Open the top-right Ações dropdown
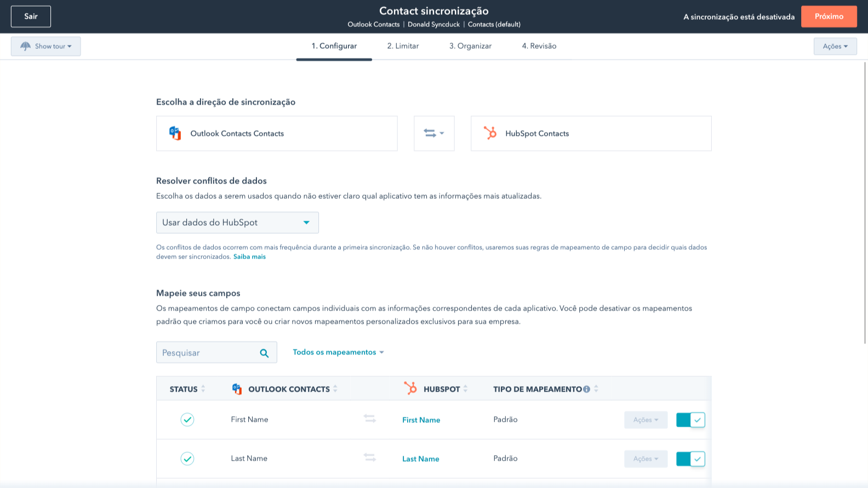The image size is (868, 488). 835,47
